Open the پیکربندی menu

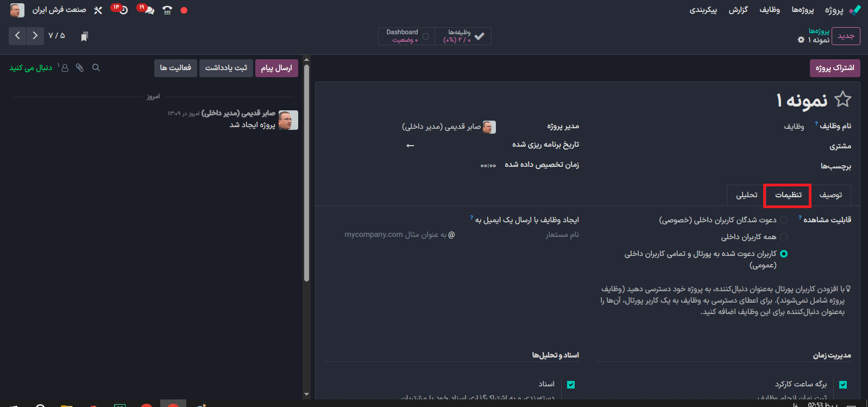point(703,10)
